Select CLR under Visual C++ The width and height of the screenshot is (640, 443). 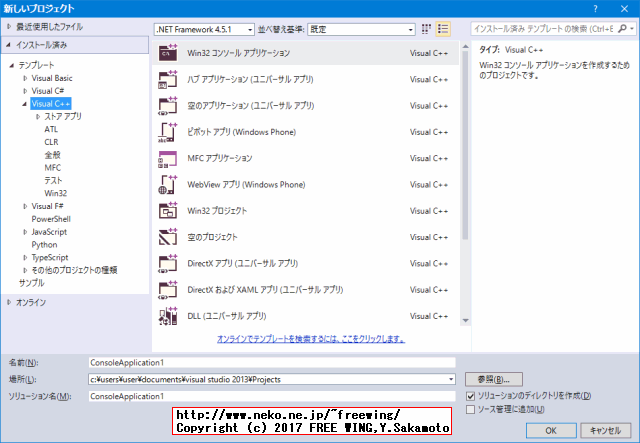[51, 142]
